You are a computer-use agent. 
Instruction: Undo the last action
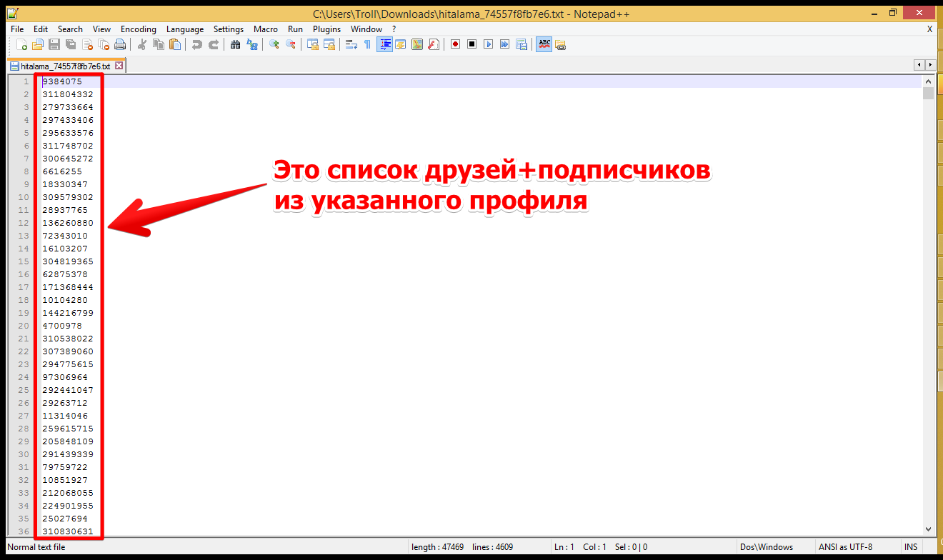pyautogui.click(x=196, y=44)
